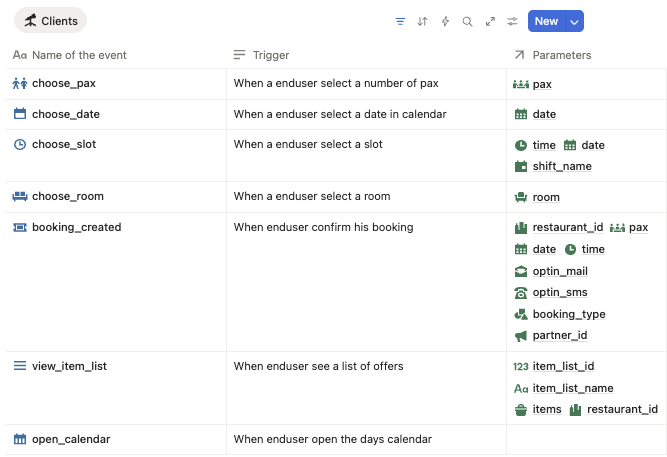
Task: Open the Parameters column header menu
Action: tap(561, 55)
